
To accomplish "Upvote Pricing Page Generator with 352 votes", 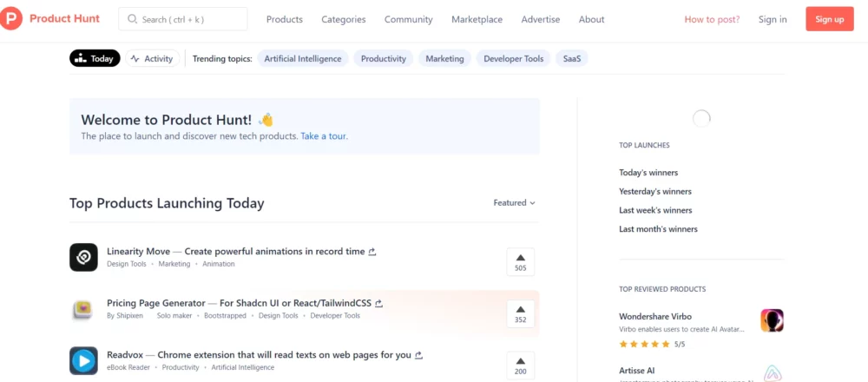I will click(520, 314).
